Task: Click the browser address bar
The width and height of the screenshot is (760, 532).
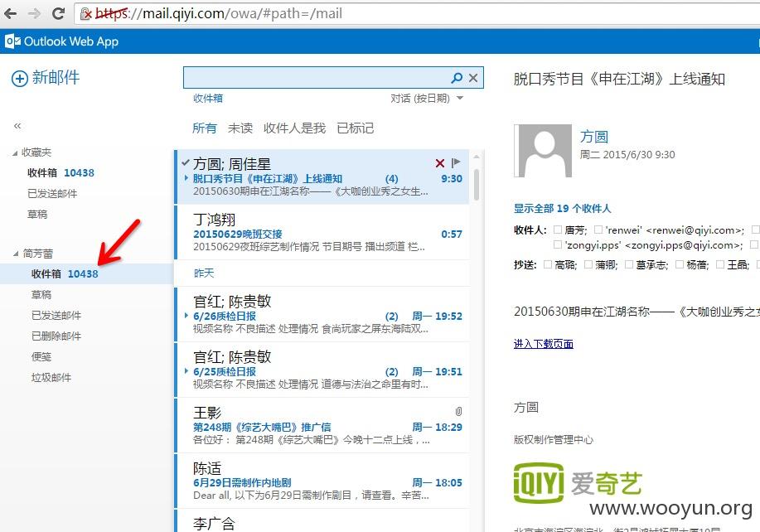Action: point(417,13)
